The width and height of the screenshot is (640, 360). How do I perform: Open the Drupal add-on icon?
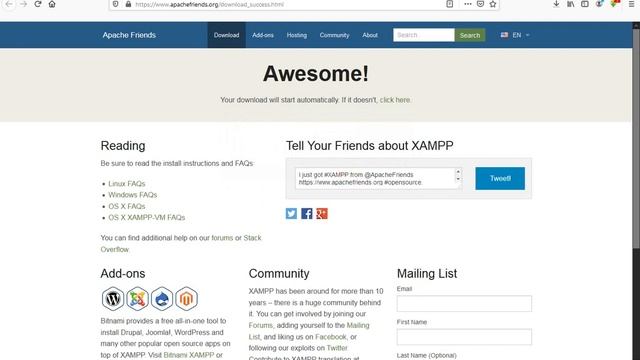point(162,299)
